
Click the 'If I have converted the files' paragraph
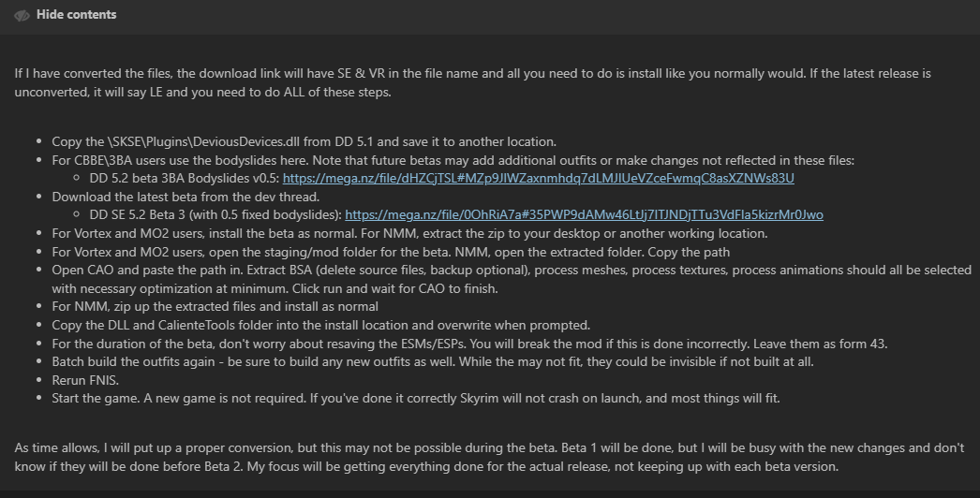click(x=472, y=82)
